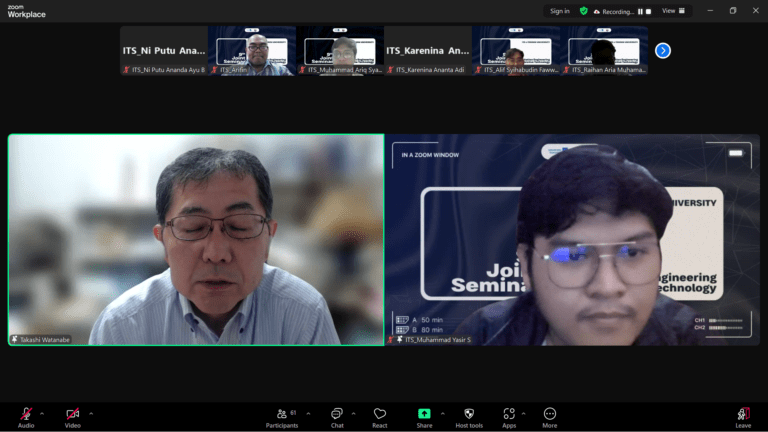Expand audio options arrow next to Audio
This screenshot has height=432, width=768.
[x=42, y=412]
